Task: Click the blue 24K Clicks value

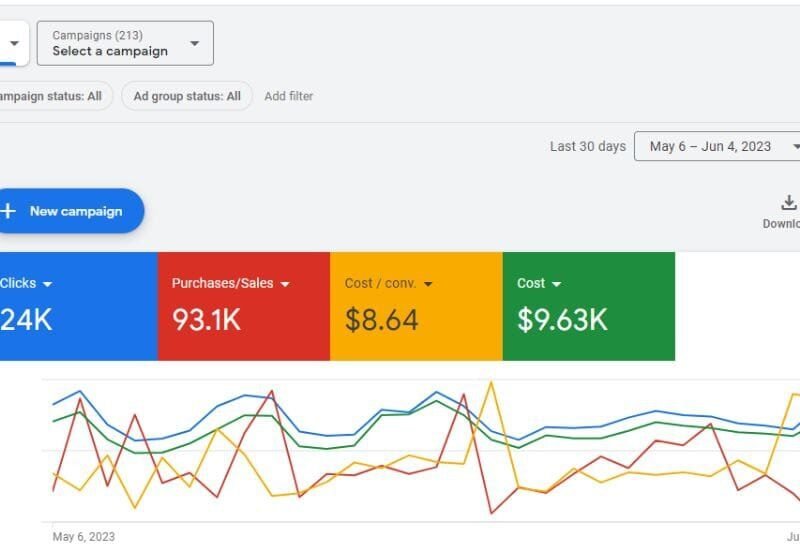Action: (26, 320)
